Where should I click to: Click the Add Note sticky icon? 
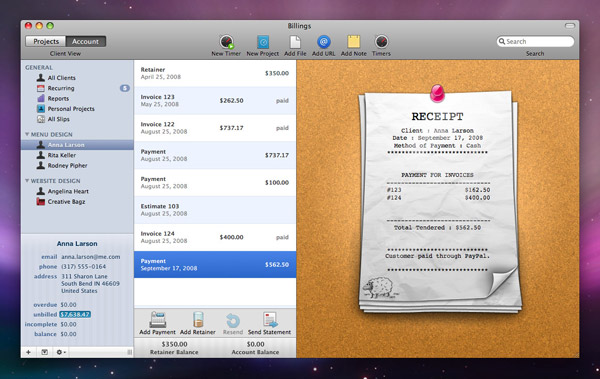354,42
